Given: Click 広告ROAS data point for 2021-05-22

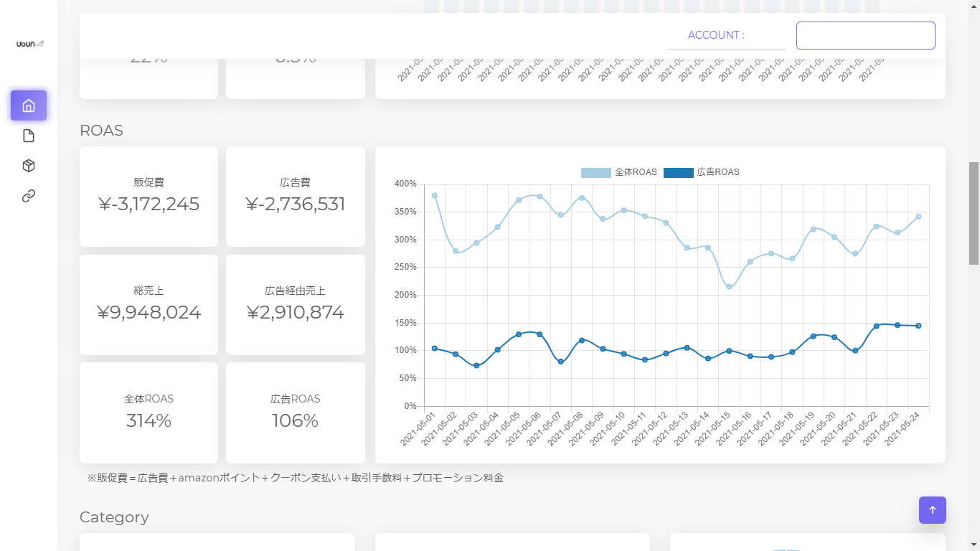Looking at the screenshot, I should click(x=876, y=326).
